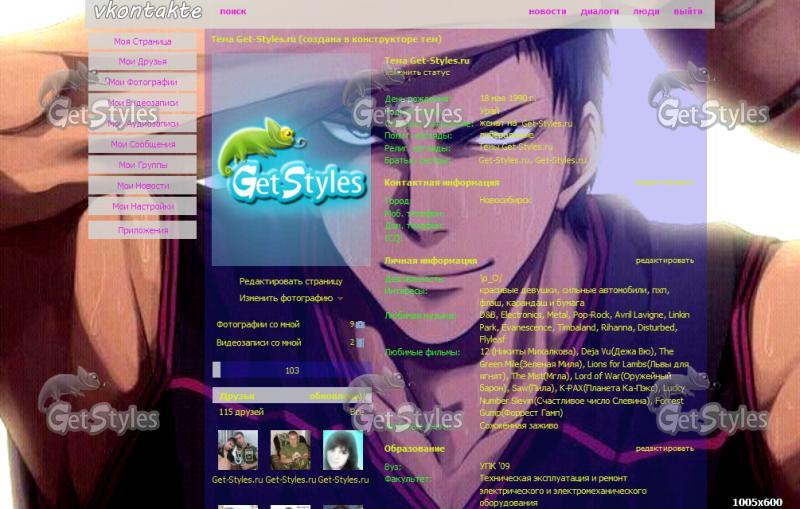The image size is (800, 509).
Task: Click the Образование heading
Action: 414,449
